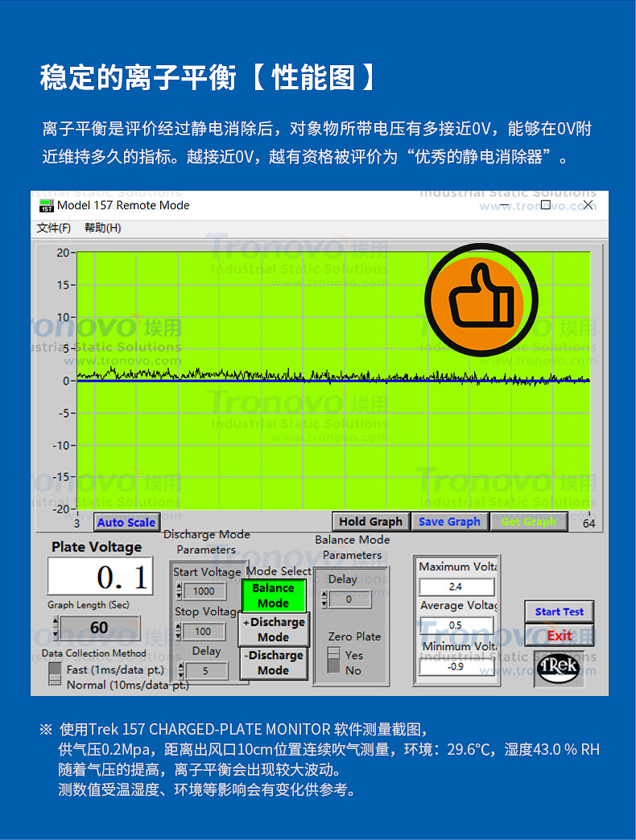Click the Balance Delay field showing 0
The height and width of the screenshot is (840, 636).
pyautogui.click(x=349, y=599)
